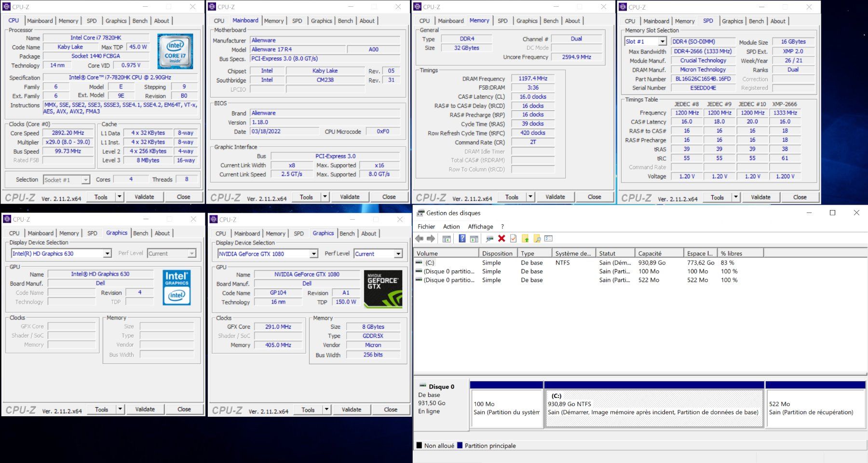Click the BIOS version 1.18.0 value
868x463 pixels.
point(325,122)
